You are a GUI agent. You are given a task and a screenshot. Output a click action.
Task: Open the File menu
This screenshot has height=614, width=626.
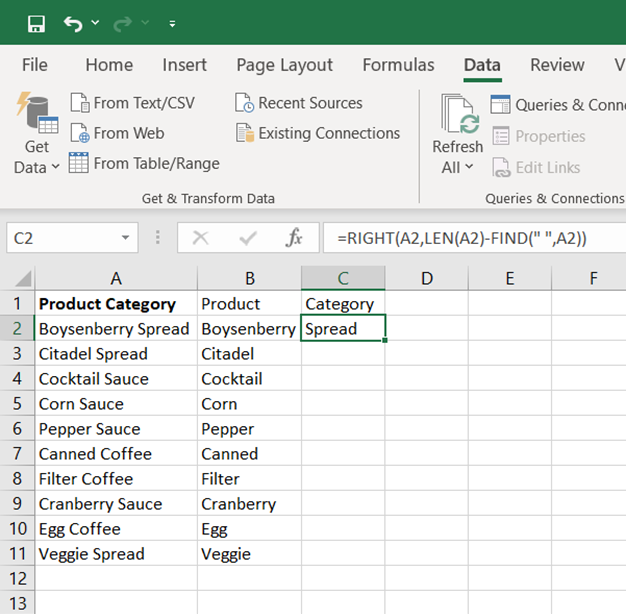click(35, 65)
